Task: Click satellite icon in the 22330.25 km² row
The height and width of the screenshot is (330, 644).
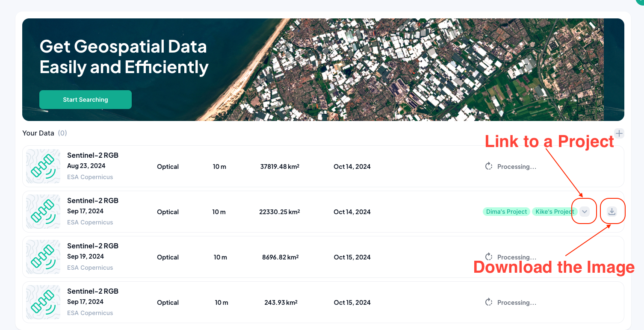Action: [43, 212]
